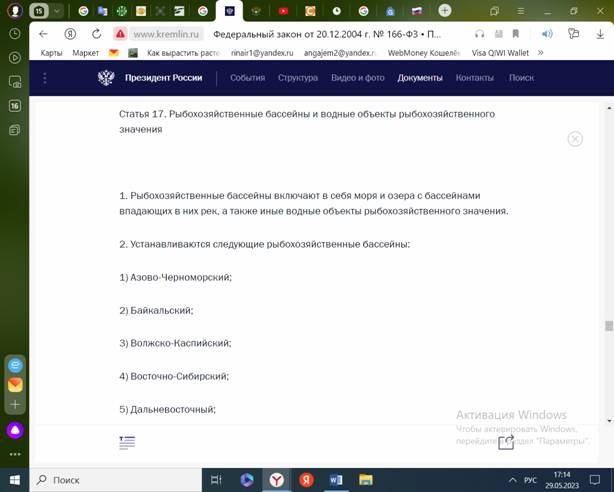614x492 pixels.
Task: Bookmark this page with the flag icon
Action: point(516,34)
